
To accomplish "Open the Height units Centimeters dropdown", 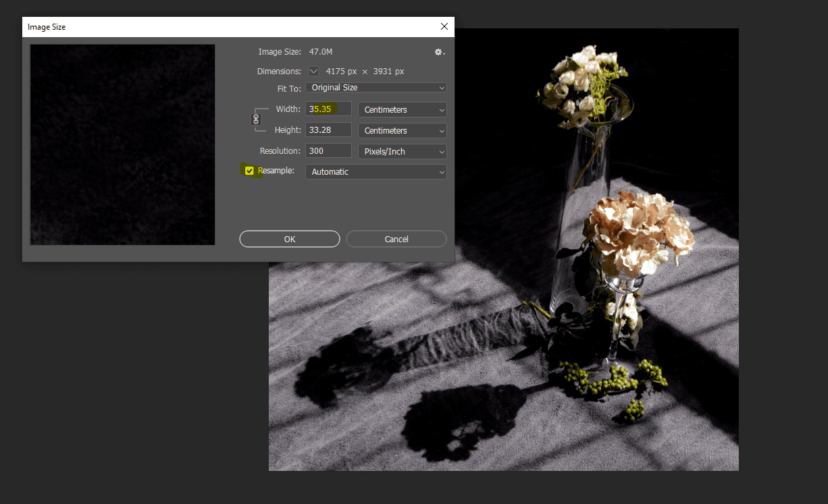I will coord(403,130).
